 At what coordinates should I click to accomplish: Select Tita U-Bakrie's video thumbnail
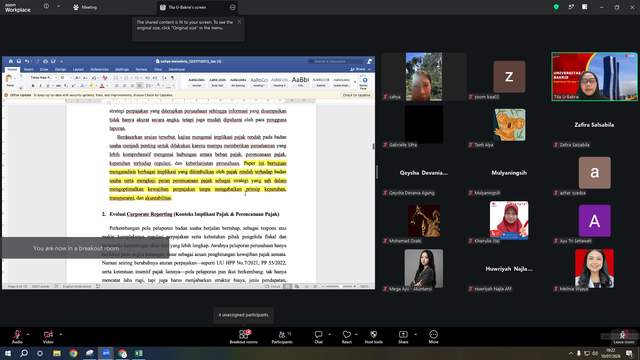tap(594, 76)
